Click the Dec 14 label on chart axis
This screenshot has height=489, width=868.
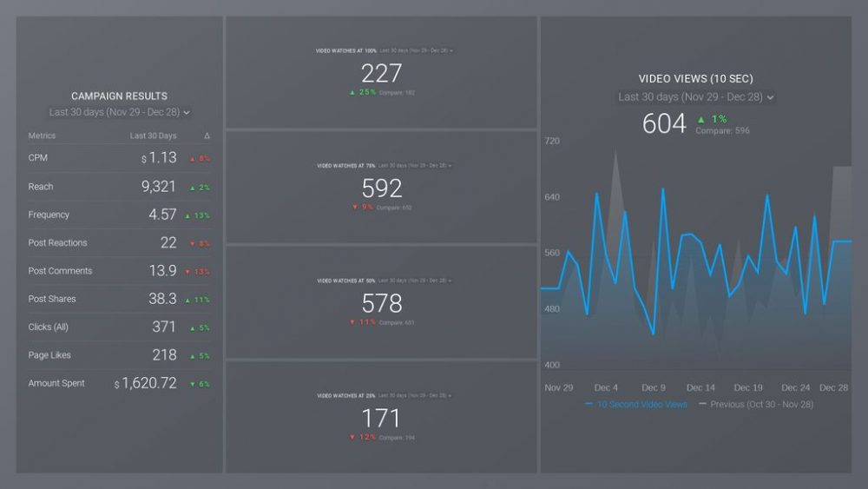pyautogui.click(x=700, y=387)
